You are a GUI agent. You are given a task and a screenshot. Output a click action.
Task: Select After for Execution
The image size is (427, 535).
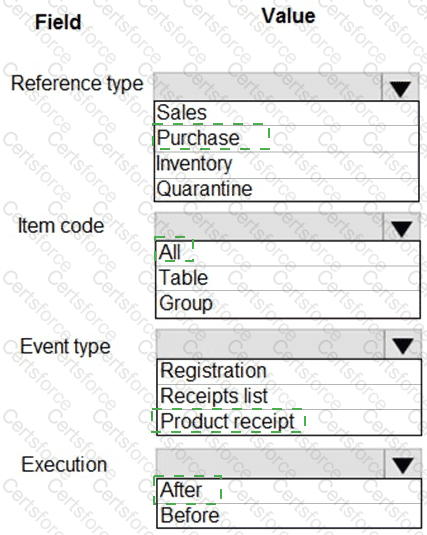(x=289, y=491)
